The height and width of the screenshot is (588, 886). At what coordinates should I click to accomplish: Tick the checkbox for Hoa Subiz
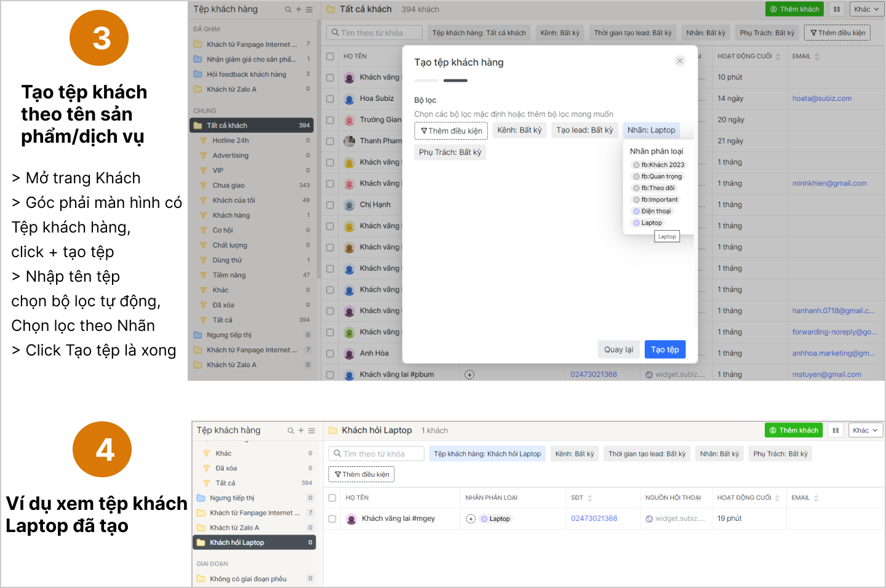(330, 99)
